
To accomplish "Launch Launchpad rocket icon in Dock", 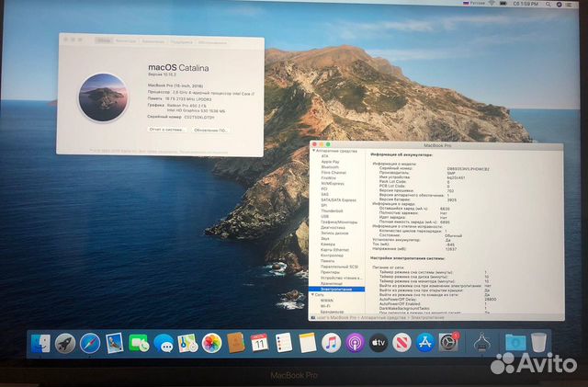I will (x=65, y=343).
